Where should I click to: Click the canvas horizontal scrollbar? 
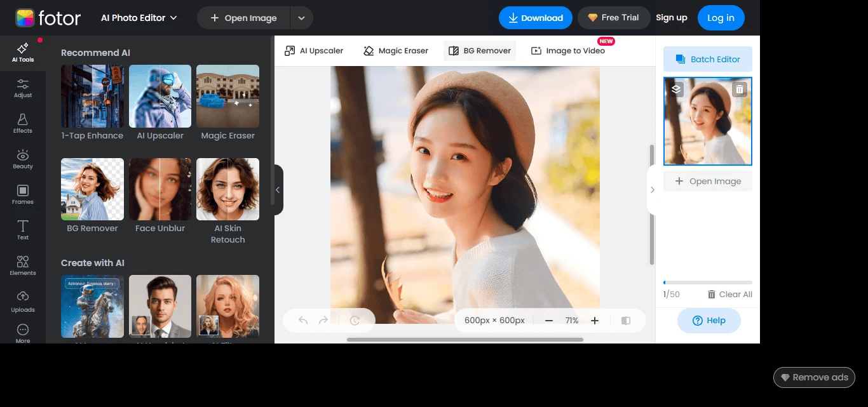[465, 340]
